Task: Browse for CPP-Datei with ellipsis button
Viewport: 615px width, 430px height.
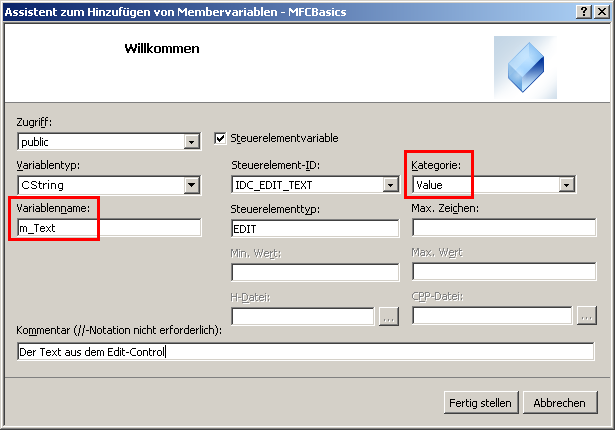Action: 587,316
